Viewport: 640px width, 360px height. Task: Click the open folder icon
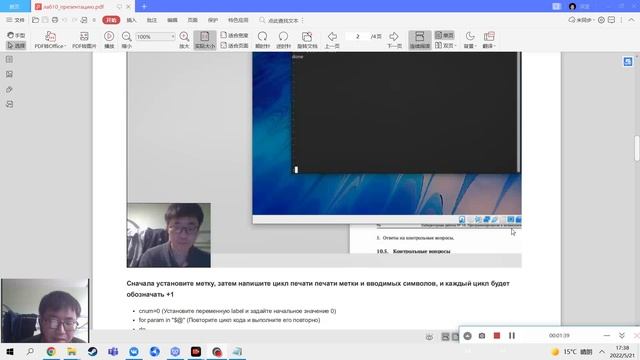(x=36, y=20)
